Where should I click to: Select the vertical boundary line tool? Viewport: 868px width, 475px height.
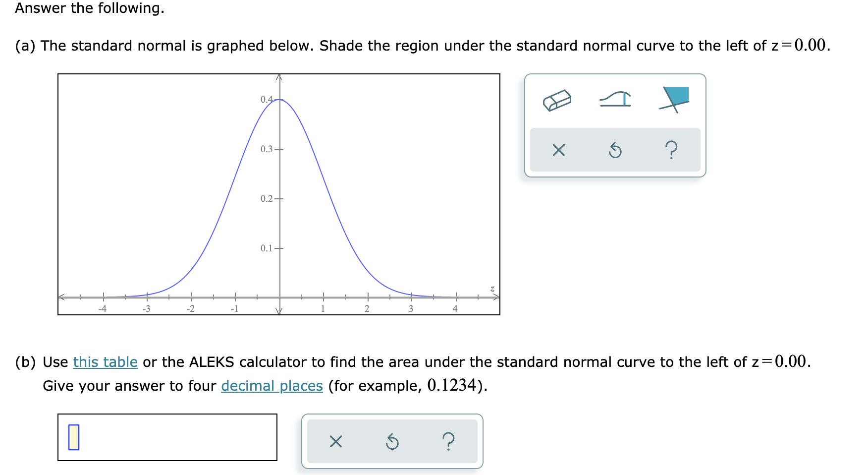616,99
